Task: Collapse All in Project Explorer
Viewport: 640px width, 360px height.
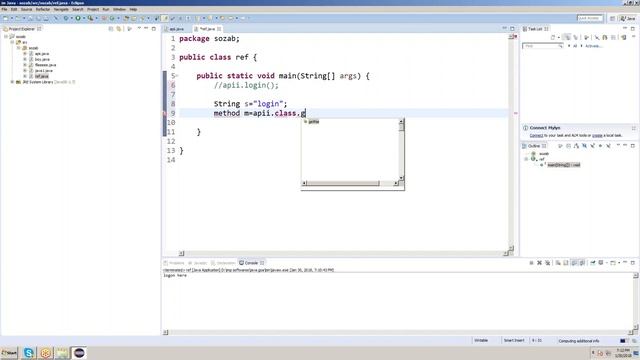Action: (x=111, y=29)
